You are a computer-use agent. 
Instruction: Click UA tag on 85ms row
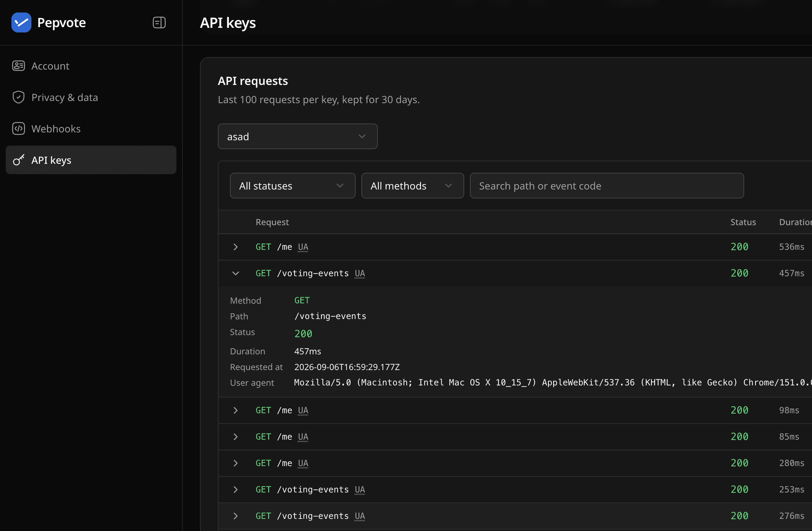(303, 437)
